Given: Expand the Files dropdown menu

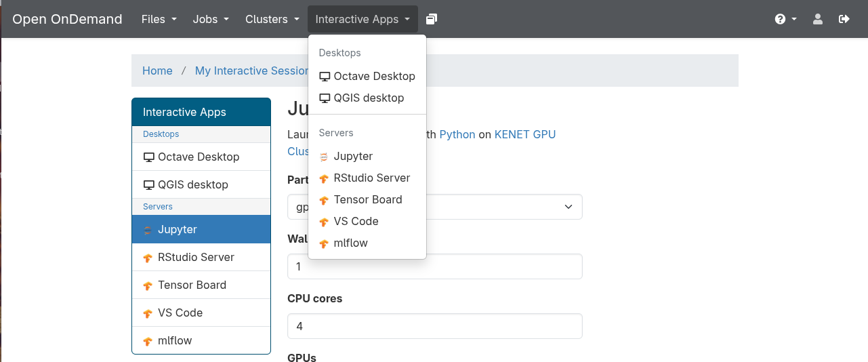Looking at the screenshot, I should click(x=159, y=19).
